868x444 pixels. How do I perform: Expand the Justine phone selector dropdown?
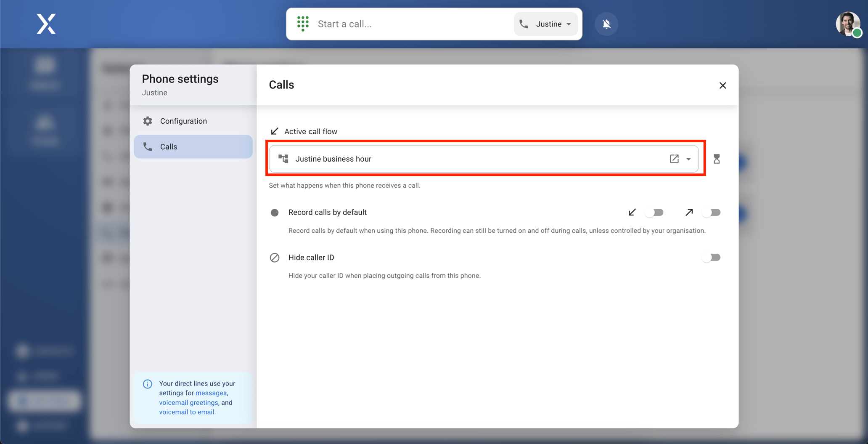tap(545, 24)
